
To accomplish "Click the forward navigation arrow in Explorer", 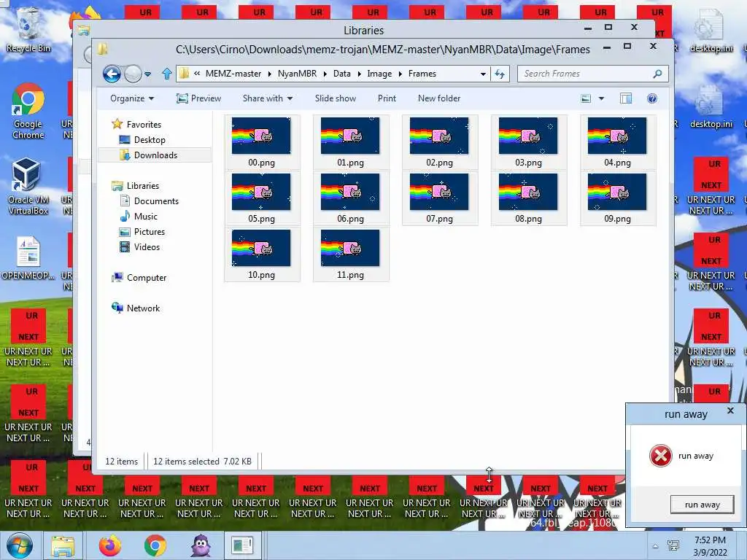I will click(133, 74).
